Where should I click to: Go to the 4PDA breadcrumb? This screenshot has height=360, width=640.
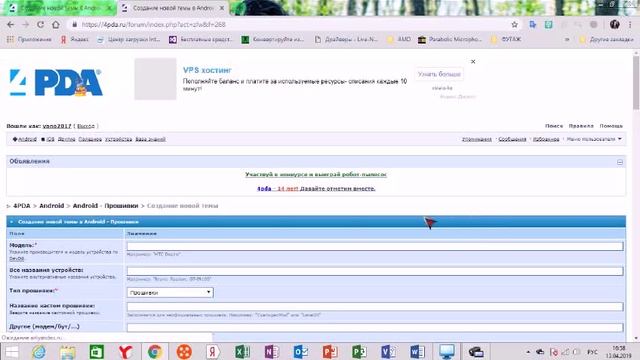[x=22, y=206]
